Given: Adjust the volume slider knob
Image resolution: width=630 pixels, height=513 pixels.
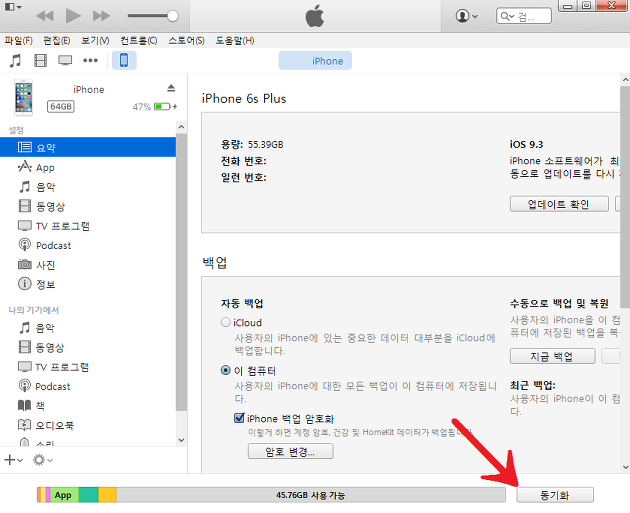Looking at the screenshot, I should click(x=173, y=16).
